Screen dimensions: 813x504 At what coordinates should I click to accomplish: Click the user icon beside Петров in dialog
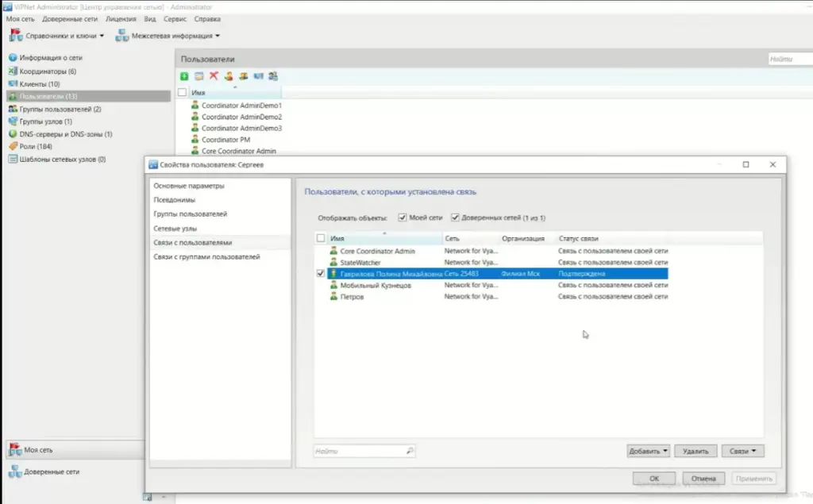pos(333,296)
